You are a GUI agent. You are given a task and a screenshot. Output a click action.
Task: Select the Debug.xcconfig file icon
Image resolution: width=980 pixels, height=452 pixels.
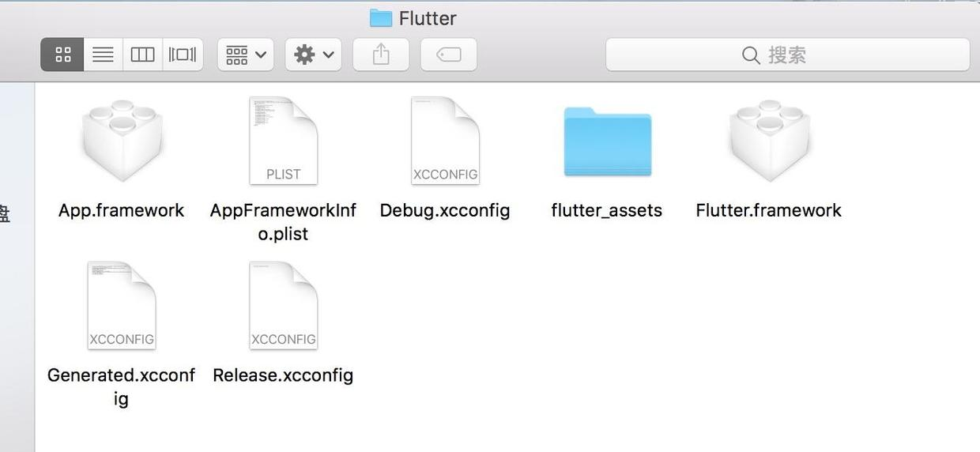[x=445, y=141]
